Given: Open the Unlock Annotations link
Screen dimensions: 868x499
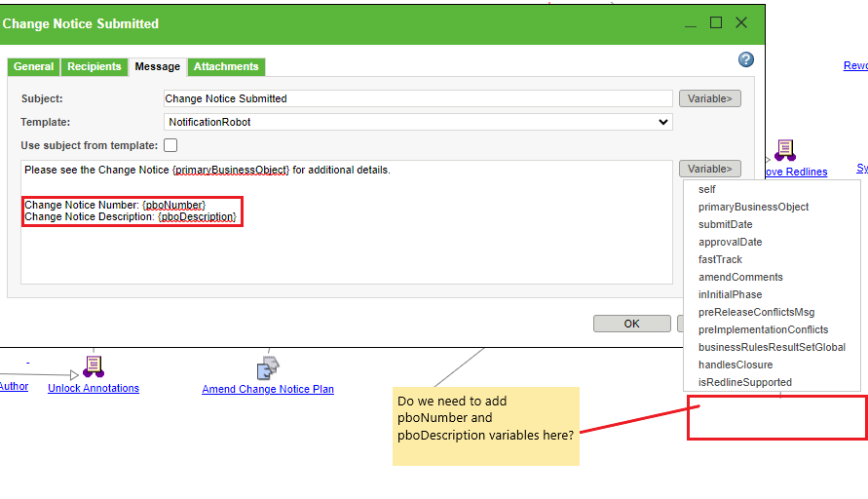Looking at the screenshot, I should click(x=93, y=388).
